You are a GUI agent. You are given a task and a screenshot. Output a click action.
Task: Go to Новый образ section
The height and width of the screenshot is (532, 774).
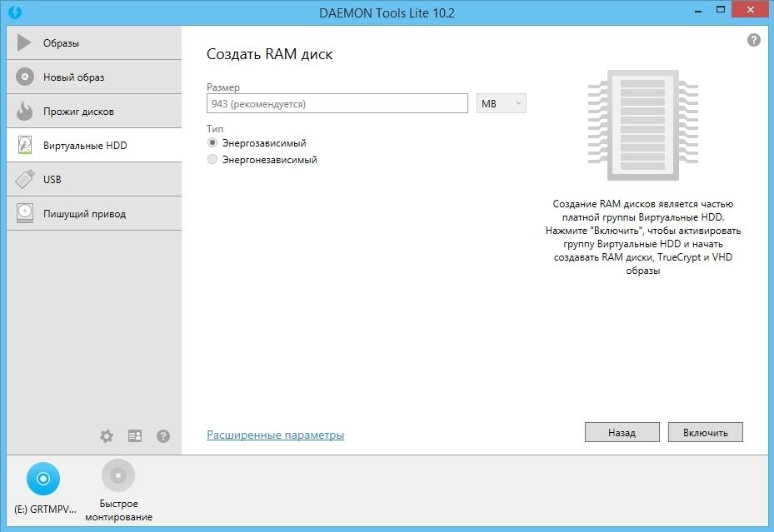94,77
